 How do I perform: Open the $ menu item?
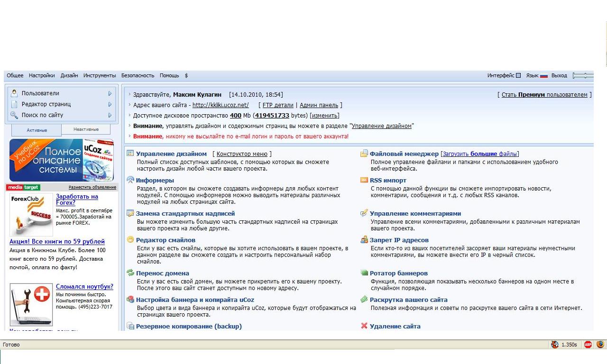click(186, 75)
